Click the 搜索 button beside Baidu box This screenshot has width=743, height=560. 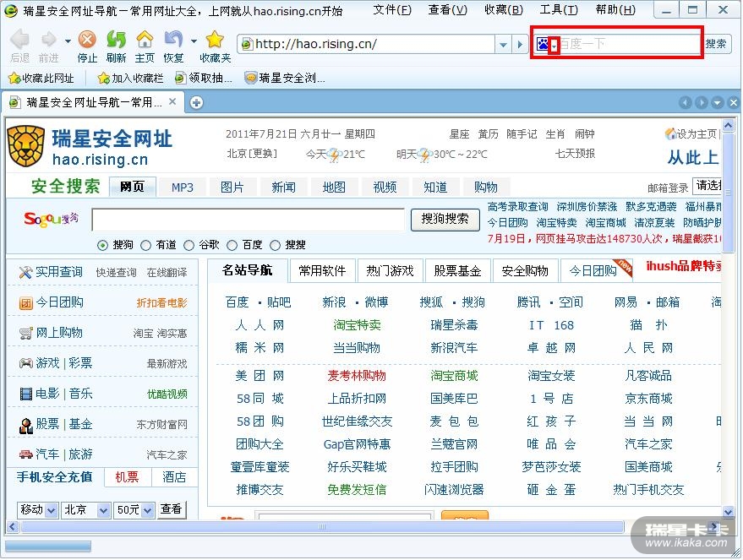pyautogui.click(x=716, y=44)
